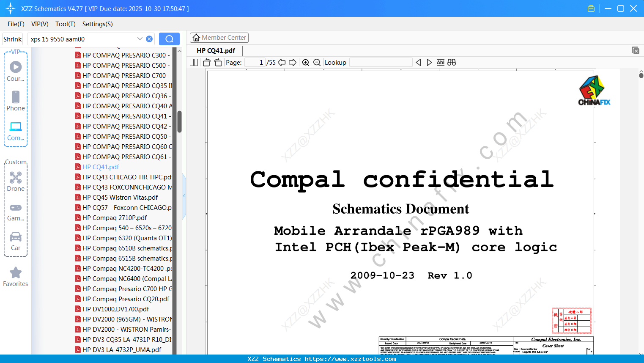644x363 pixels.
Task: Open the VIP menu
Action: point(40,24)
